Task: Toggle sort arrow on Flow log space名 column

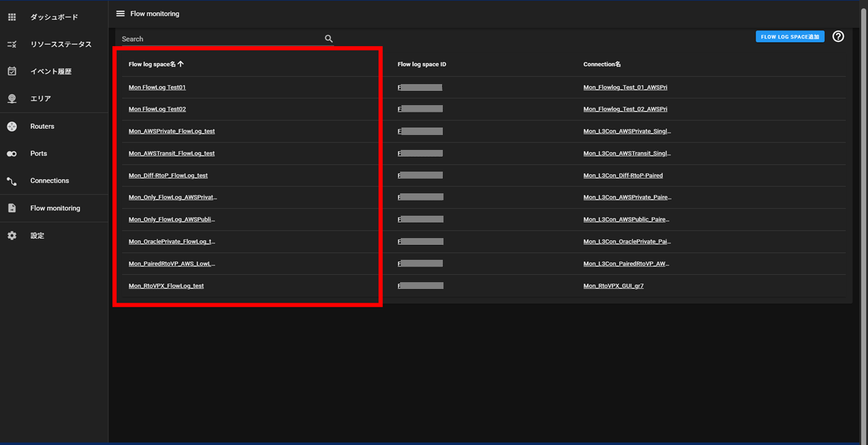Action: click(x=180, y=64)
